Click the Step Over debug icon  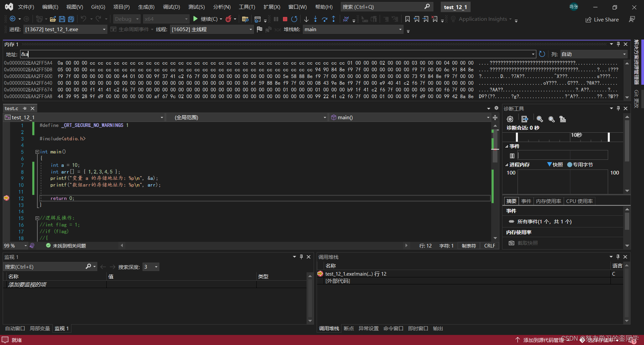324,19
